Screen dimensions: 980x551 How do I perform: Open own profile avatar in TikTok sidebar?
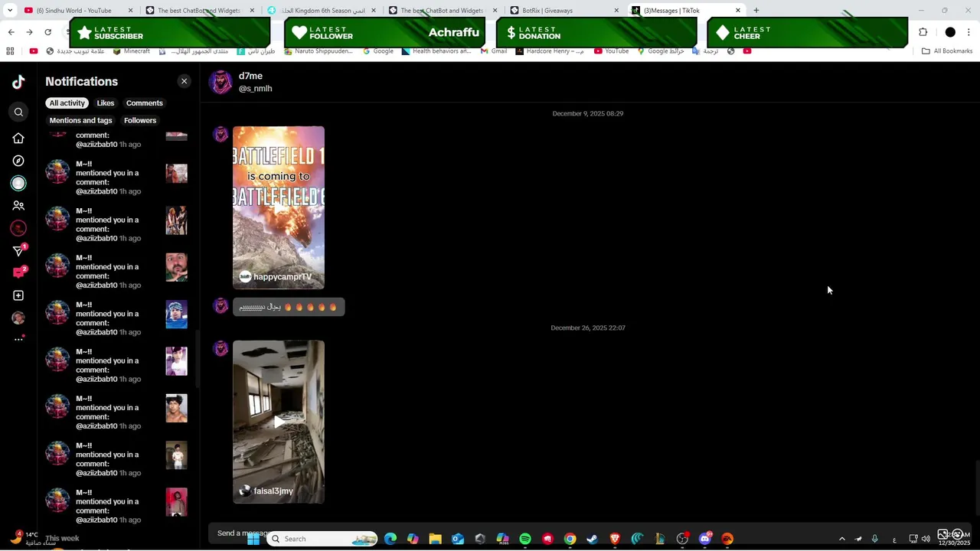click(18, 318)
